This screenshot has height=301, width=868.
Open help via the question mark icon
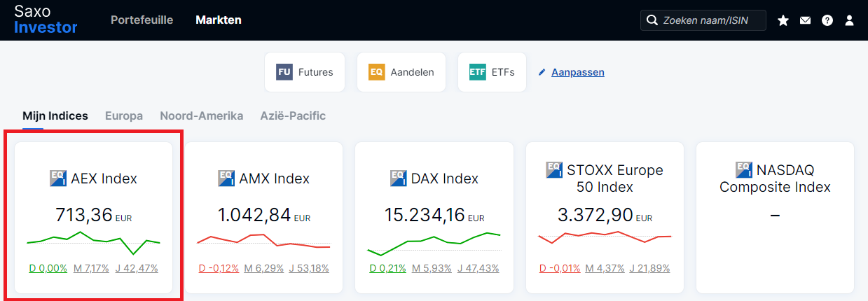tap(827, 20)
